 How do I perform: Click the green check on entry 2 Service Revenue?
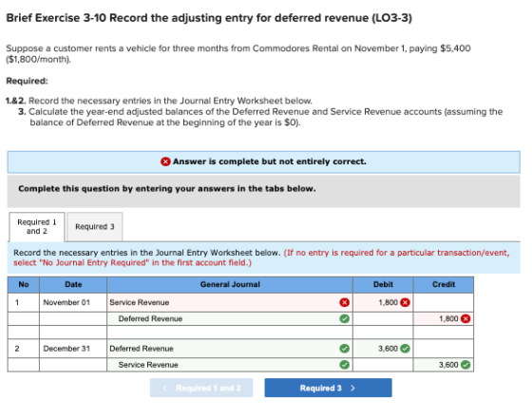(344, 365)
